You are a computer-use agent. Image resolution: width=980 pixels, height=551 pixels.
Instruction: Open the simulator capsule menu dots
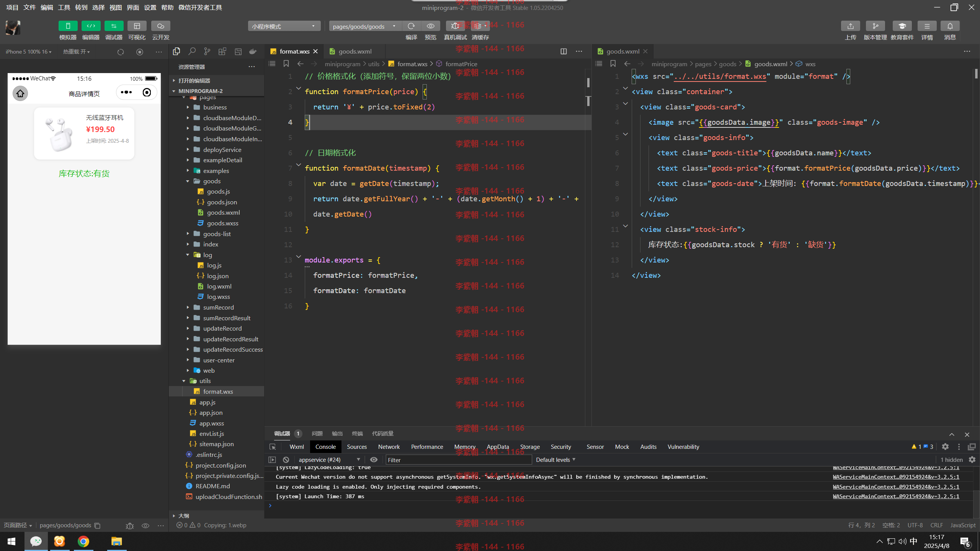[x=126, y=92]
